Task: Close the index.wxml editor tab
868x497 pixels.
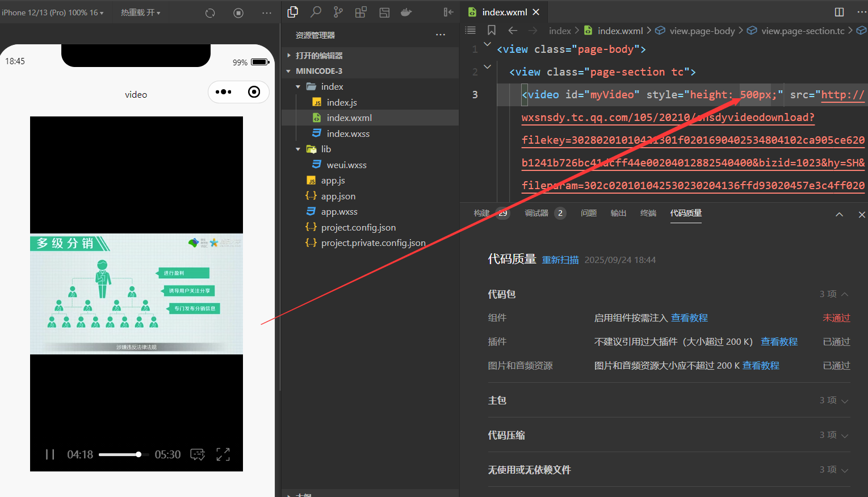Action: pos(536,12)
